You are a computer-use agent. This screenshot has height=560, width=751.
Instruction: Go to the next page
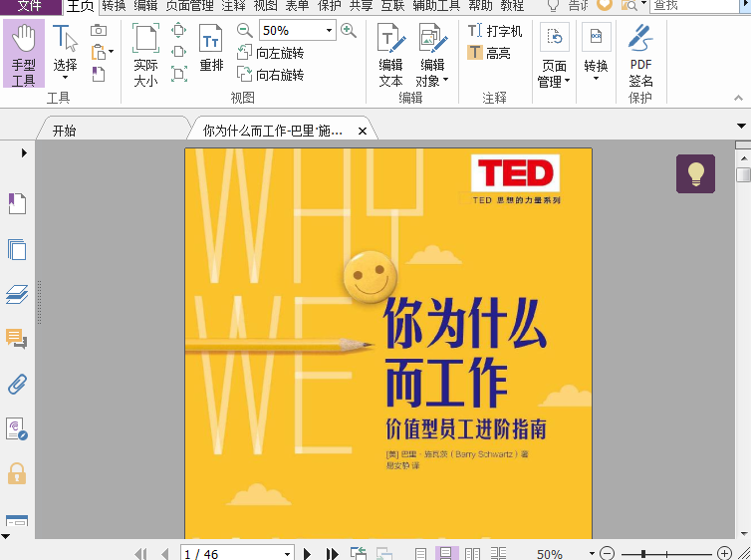pyautogui.click(x=307, y=554)
